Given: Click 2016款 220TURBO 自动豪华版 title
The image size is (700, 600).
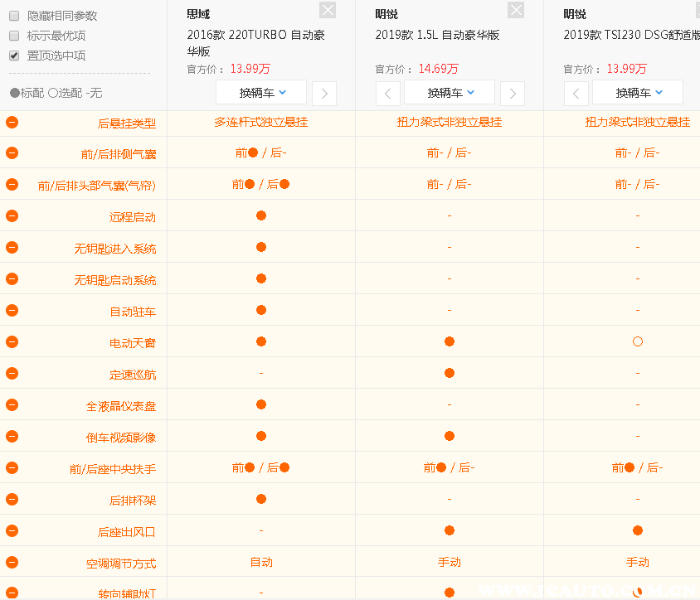Looking at the screenshot, I should pos(255,43).
